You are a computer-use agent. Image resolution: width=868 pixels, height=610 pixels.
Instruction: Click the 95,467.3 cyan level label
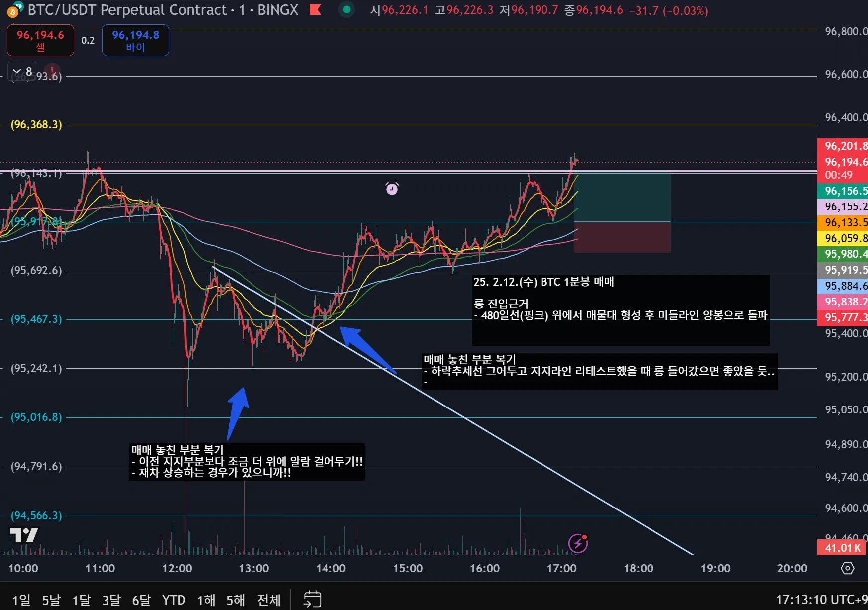point(36,319)
